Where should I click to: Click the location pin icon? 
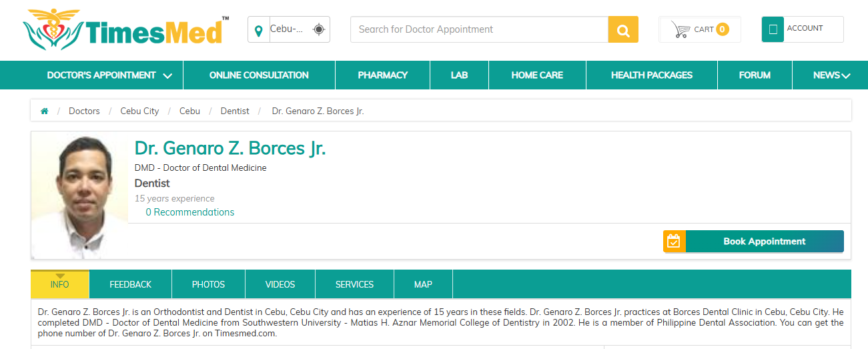(259, 30)
